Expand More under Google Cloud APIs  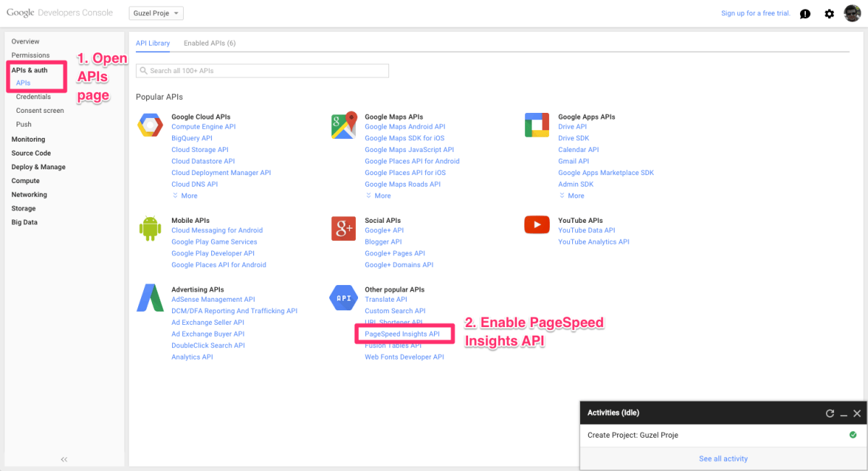[184, 195]
